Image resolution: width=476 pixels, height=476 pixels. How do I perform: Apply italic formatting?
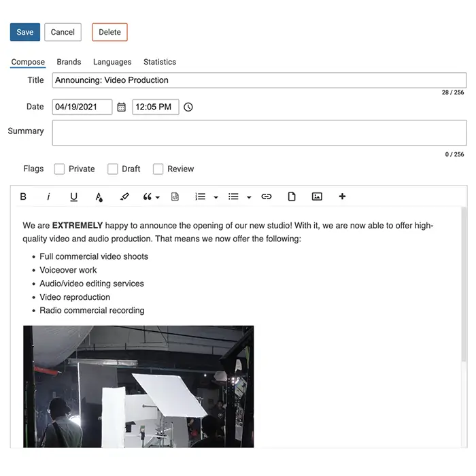coord(48,197)
